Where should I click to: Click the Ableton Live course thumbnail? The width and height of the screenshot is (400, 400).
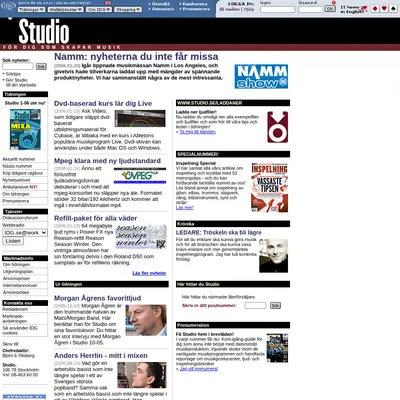[140, 118]
